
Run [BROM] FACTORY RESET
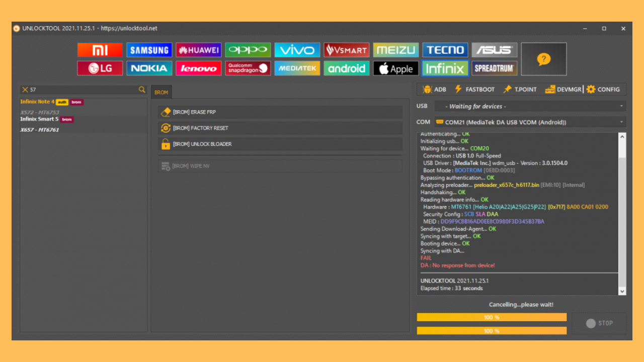(280, 128)
